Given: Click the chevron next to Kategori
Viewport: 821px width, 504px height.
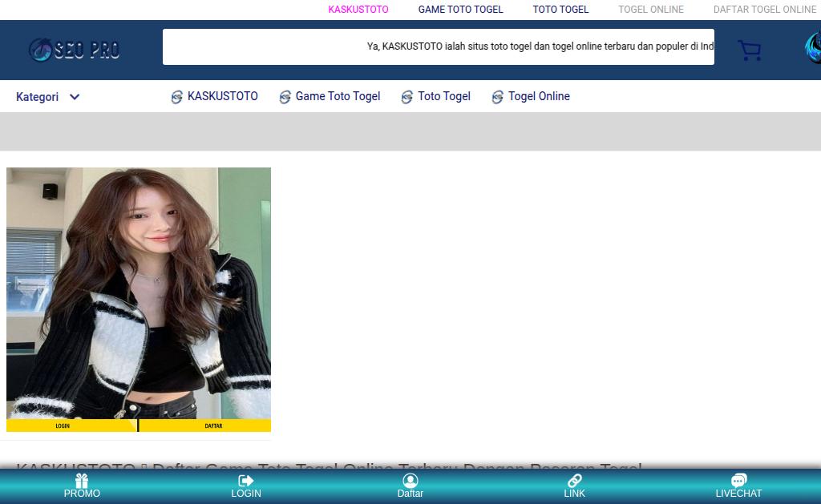Looking at the screenshot, I should coord(75,97).
